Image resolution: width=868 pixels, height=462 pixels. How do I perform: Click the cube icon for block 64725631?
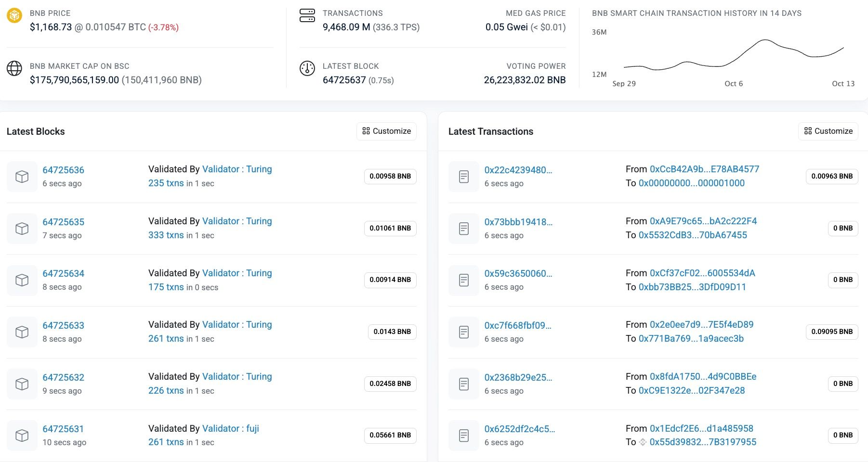(x=22, y=436)
